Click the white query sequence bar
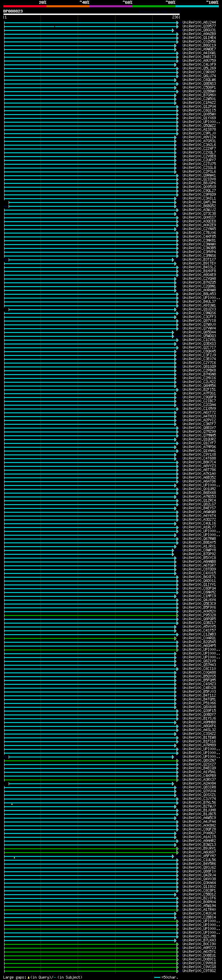 tap(92, 15)
